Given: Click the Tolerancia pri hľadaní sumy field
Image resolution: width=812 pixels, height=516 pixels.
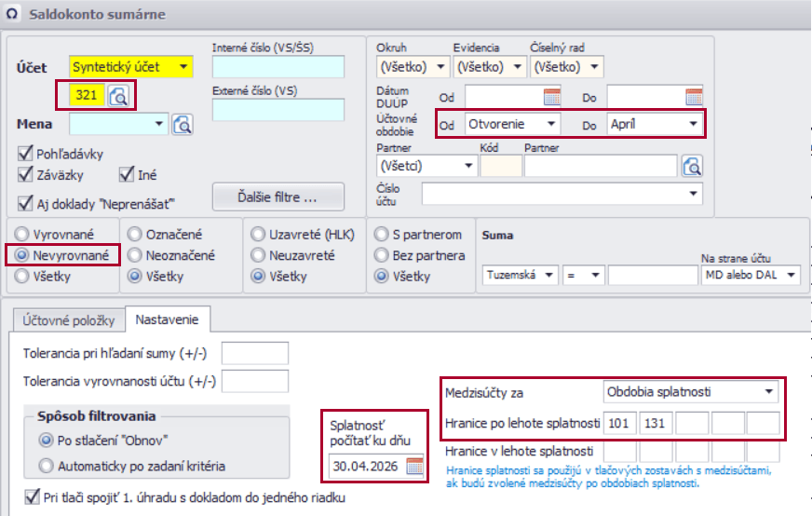Looking at the screenshot, I should tap(254, 353).
